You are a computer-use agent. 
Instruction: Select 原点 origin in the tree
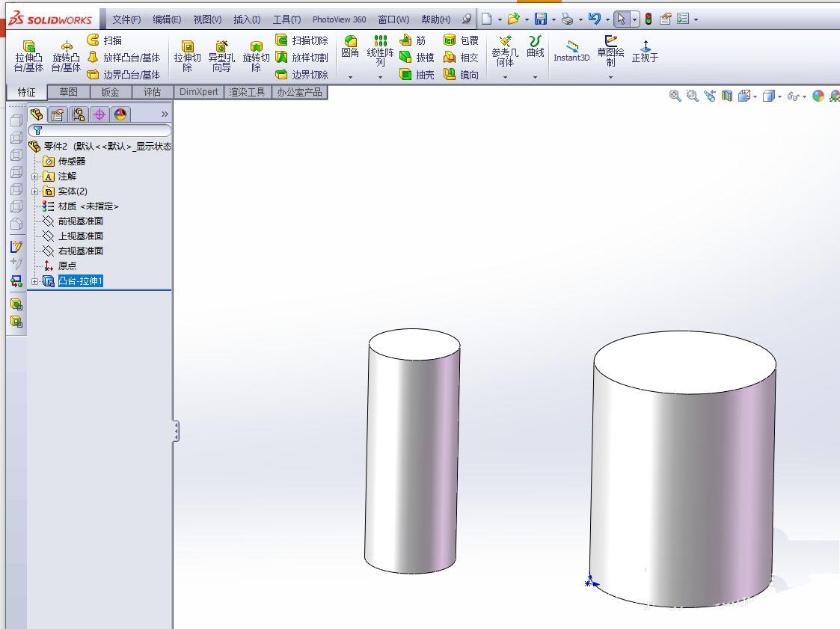[67, 266]
